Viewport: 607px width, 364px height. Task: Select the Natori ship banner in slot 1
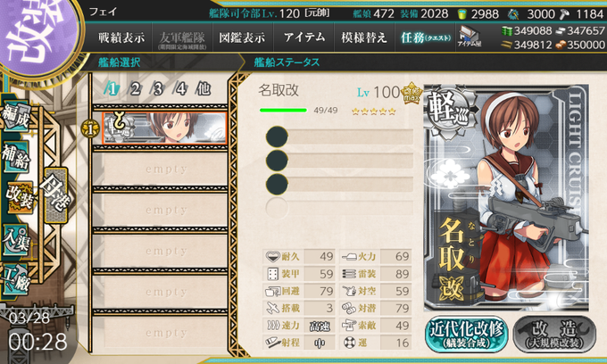[x=164, y=128]
